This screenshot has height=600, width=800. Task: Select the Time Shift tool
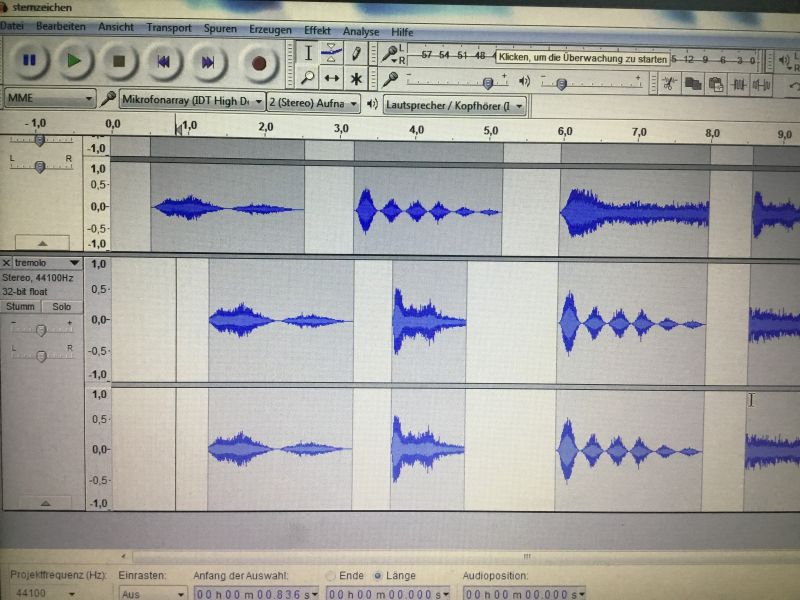point(332,78)
